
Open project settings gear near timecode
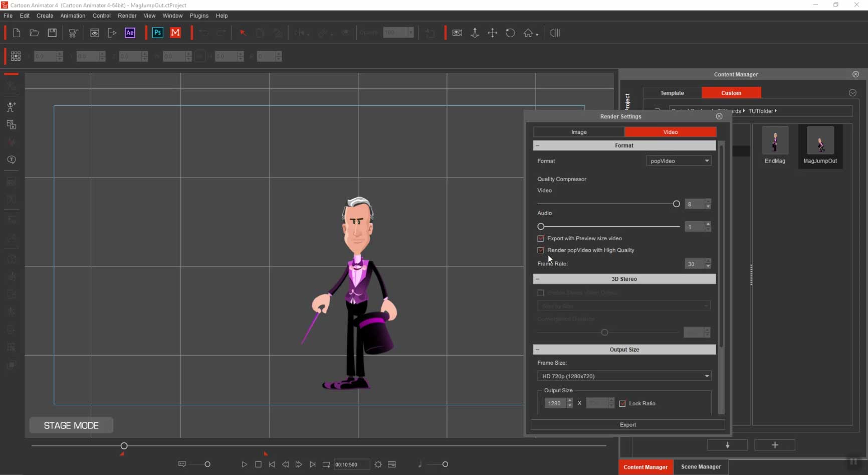[x=378, y=464]
